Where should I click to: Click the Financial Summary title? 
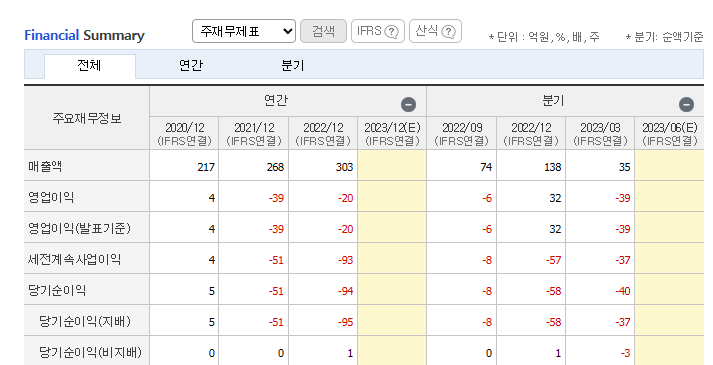pyautogui.click(x=85, y=35)
